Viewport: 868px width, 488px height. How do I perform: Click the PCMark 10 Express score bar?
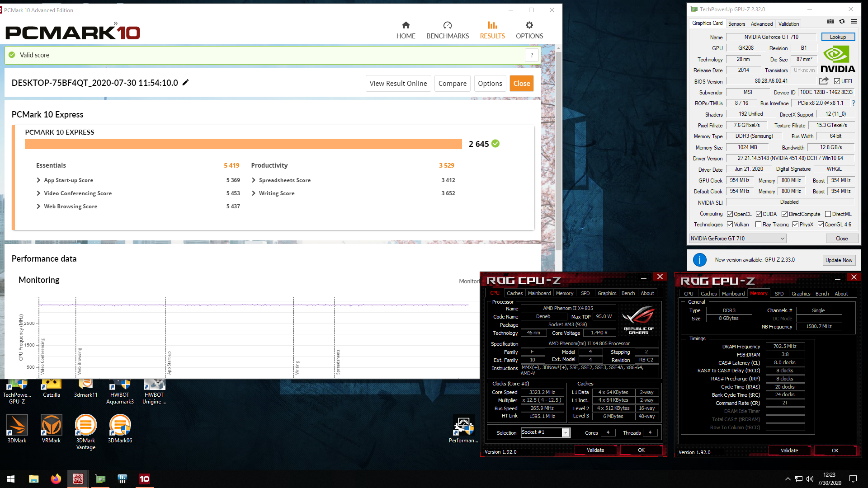(243, 144)
